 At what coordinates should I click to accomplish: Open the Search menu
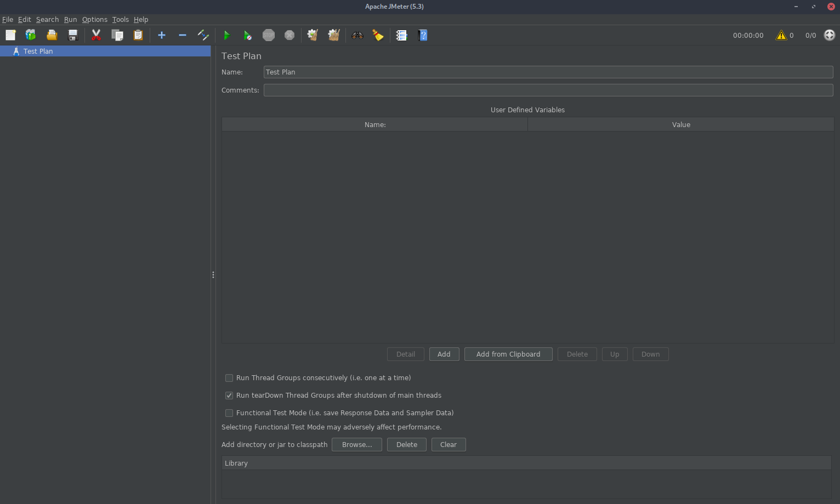coord(48,19)
